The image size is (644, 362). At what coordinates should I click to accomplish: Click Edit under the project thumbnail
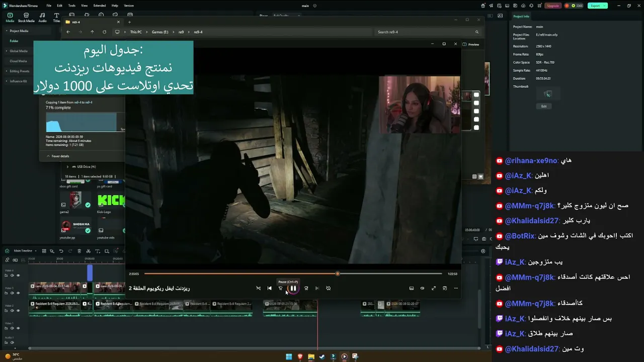coord(544,106)
